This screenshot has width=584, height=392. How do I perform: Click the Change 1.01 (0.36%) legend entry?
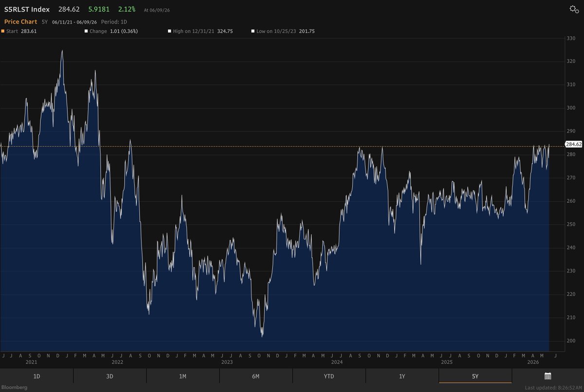tap(111, 31)
